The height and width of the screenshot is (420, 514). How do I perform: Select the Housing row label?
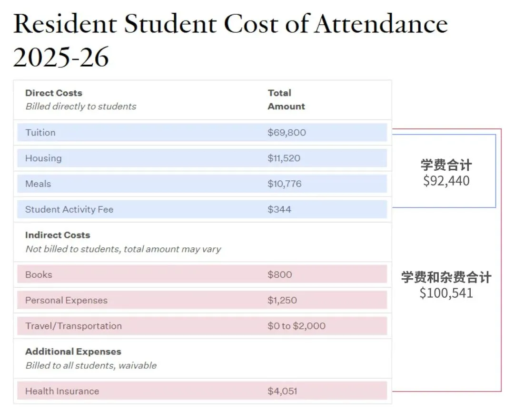(x=43, y=158)
